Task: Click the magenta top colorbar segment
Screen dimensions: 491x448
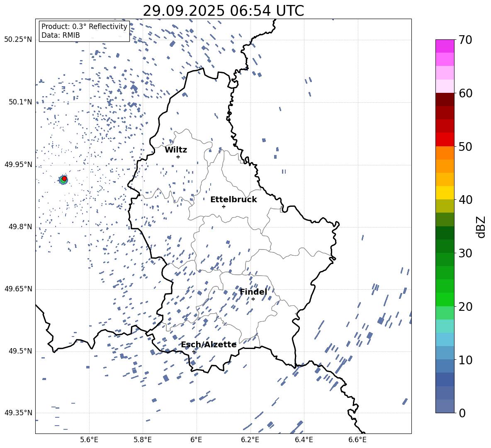Action: coord(445,46)
